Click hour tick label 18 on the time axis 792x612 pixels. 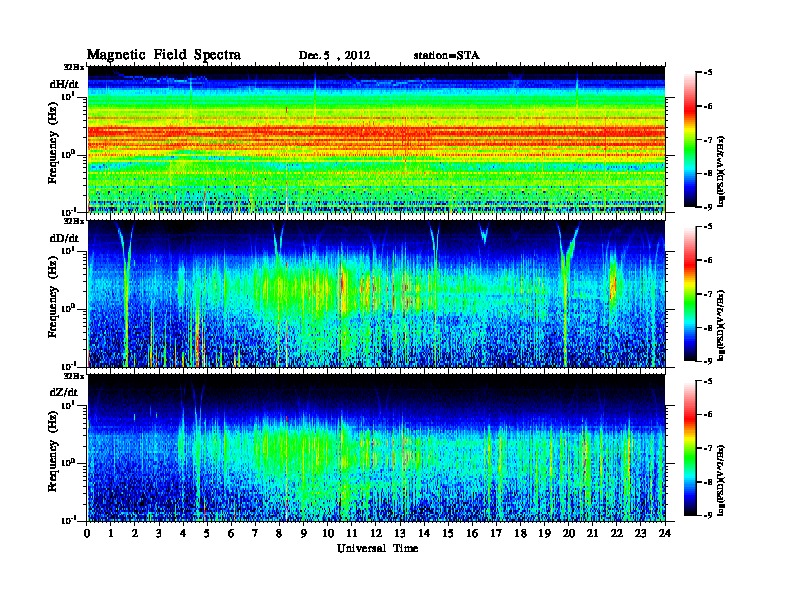pos(520,533)
